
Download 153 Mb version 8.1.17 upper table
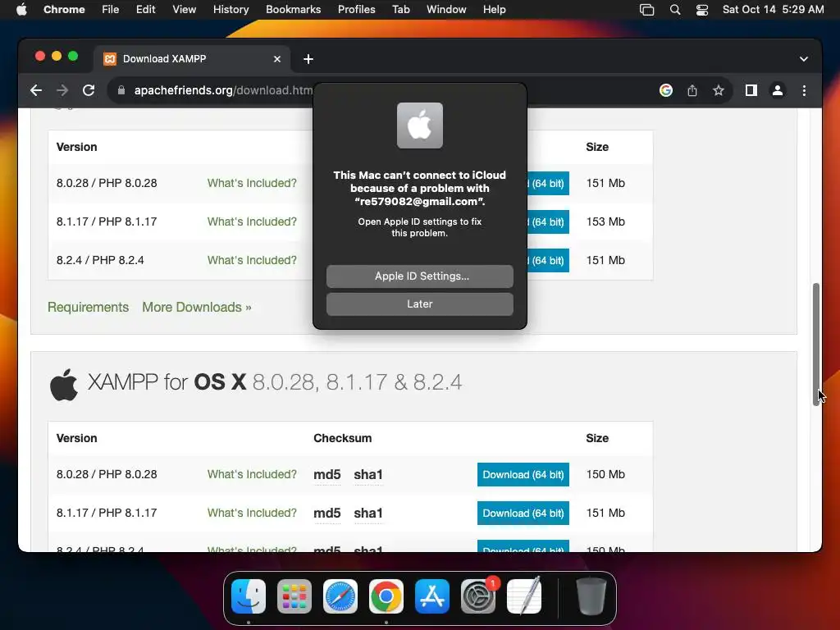pyautogui.click(x=548, y=221)
